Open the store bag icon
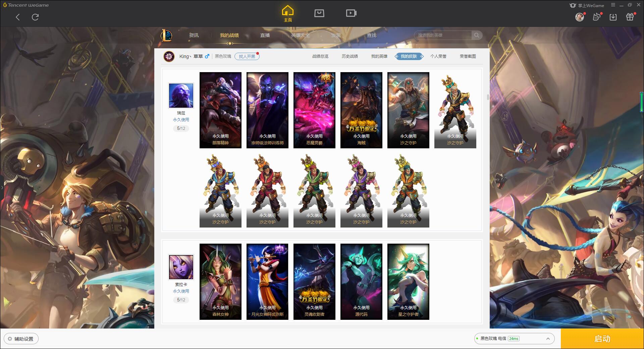Viewport: 644px width, 349px height. click(319, 13)
